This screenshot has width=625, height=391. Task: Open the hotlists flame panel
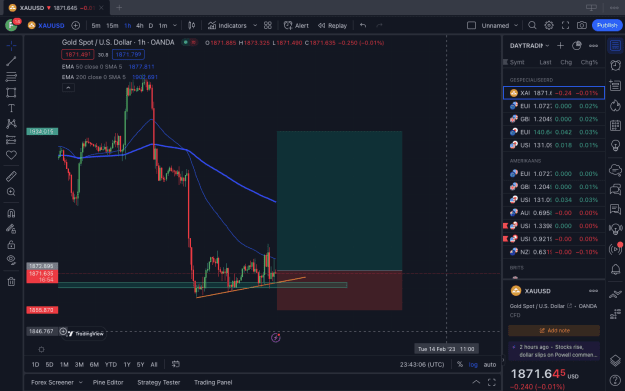pos(615,106)
